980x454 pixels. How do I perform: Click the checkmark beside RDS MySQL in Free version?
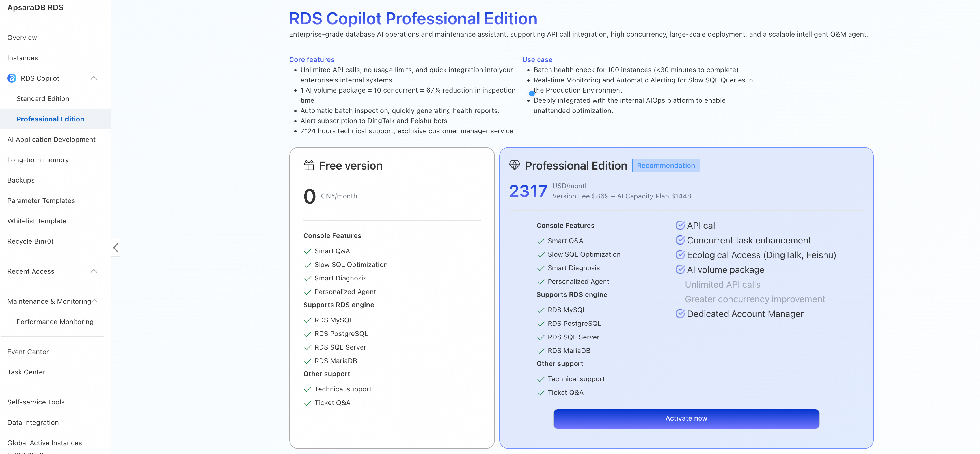(x=307, y=320)
